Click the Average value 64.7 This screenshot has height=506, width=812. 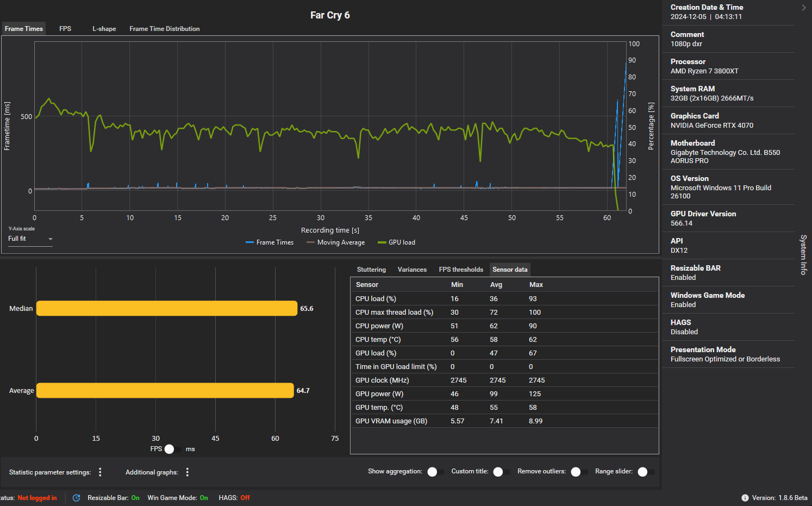click(x=303, y=391)
